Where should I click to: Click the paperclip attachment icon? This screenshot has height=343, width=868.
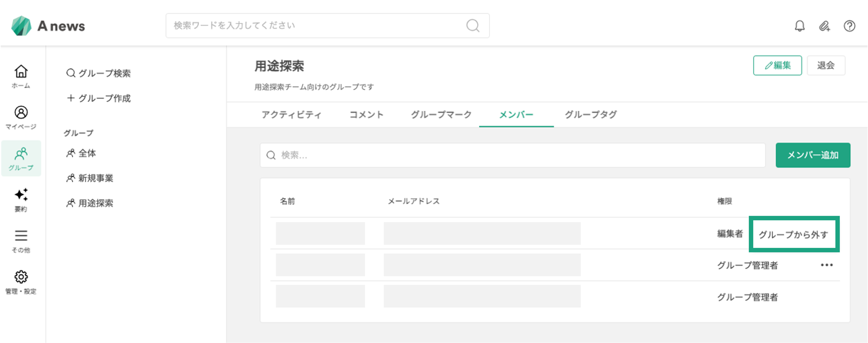(824, 26)
